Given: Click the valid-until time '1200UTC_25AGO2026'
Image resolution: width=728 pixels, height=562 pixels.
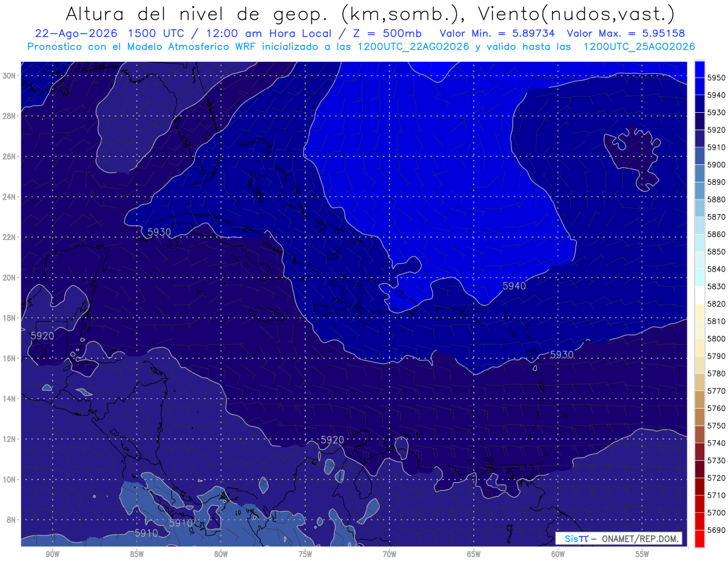Looking at the screenshot, I should coord(639,47).
